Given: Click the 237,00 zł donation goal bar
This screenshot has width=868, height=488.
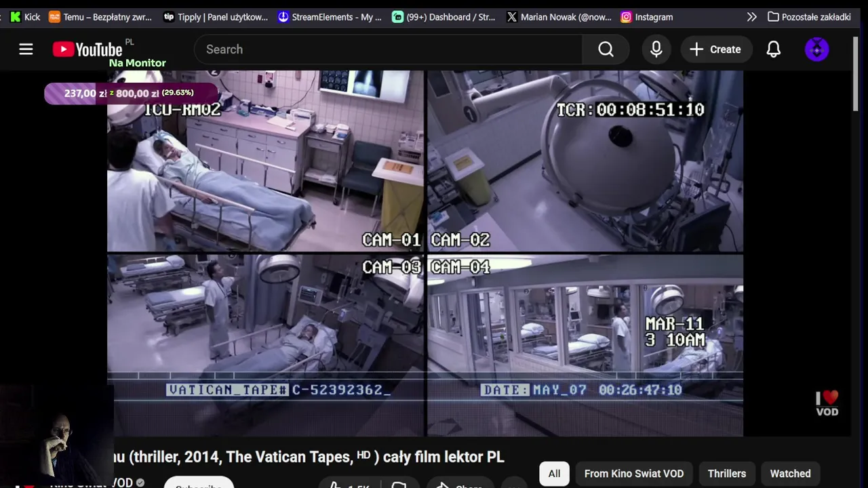Looking at the screenshot, I should coord(131,93).
